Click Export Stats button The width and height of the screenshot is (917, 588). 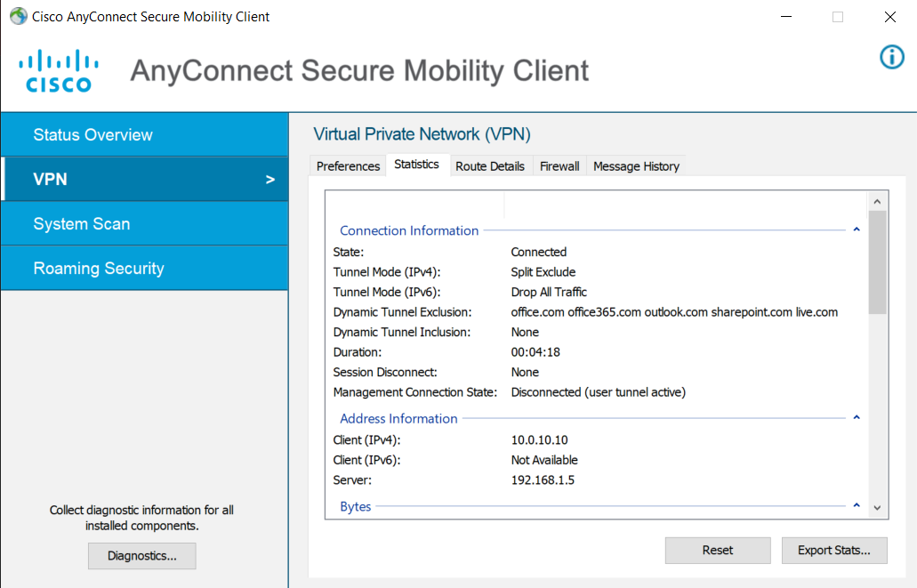[834, 550]
